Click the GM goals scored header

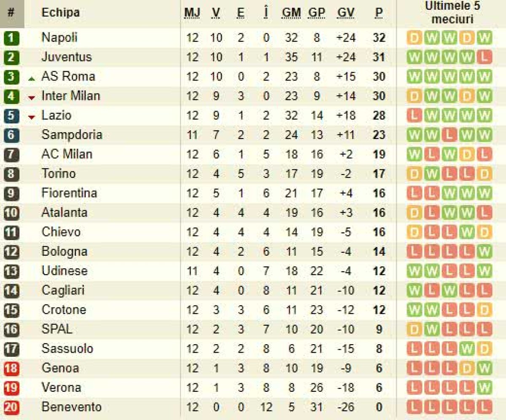(x=291, y=13)
